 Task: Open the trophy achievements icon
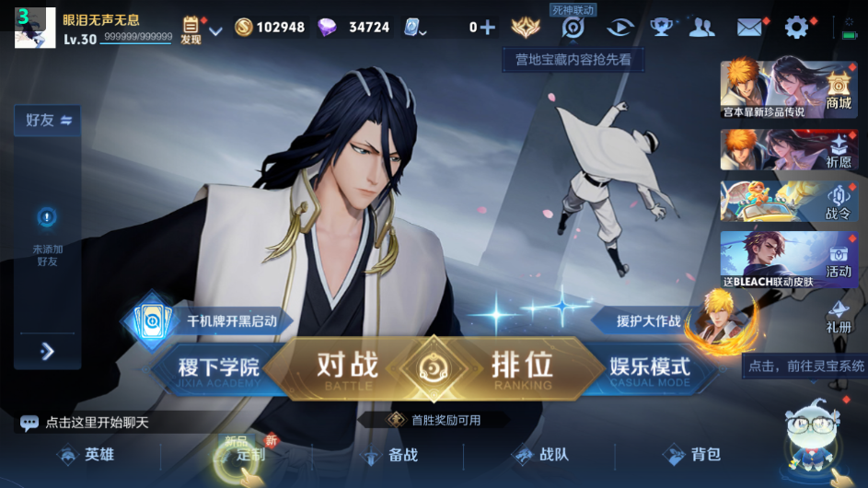pos(661,27)
